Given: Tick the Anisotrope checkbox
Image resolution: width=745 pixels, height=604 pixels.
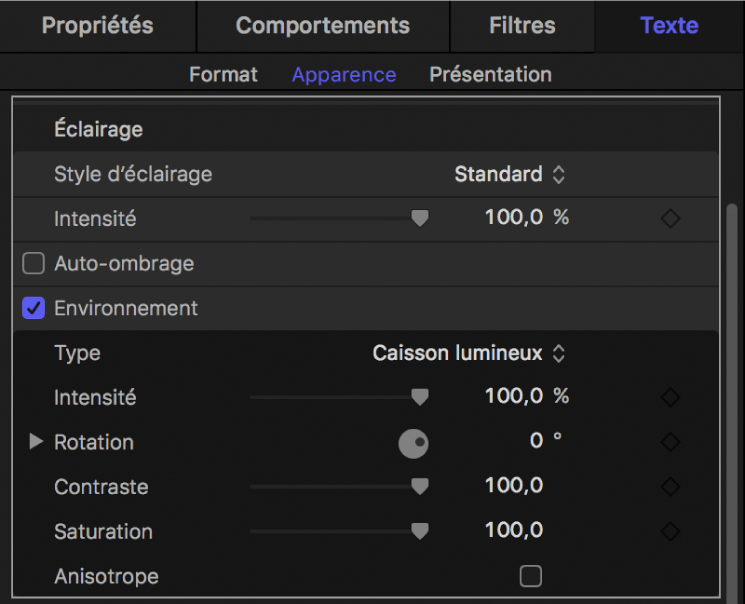Looking at the screenshot, I should 531,576.
